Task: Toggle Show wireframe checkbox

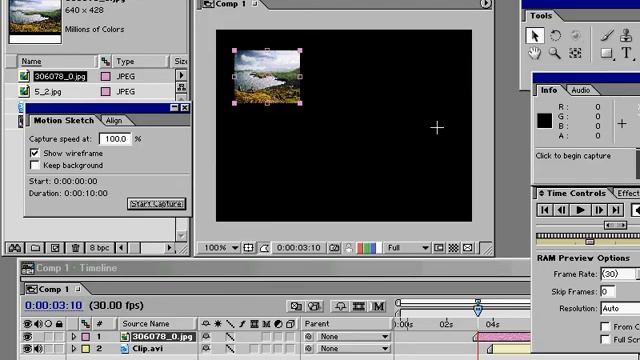Action: pos(35,153)
